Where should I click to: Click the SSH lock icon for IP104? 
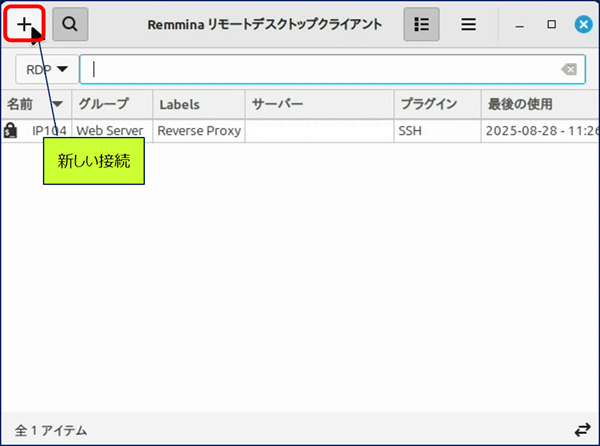pos(10,130)
